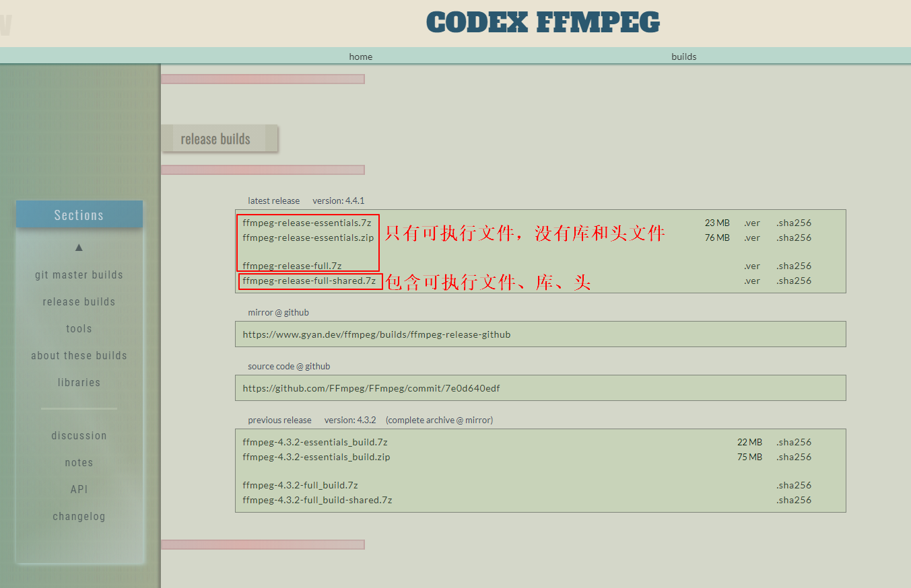Open tools section in sidebar
This screenshot has height=588, width=911.
(x=79, y=328)
